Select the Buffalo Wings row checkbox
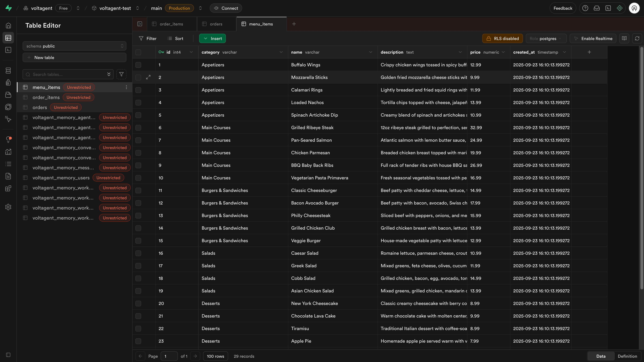The height and width of the screenshot is (362, 644). [138, 65]
